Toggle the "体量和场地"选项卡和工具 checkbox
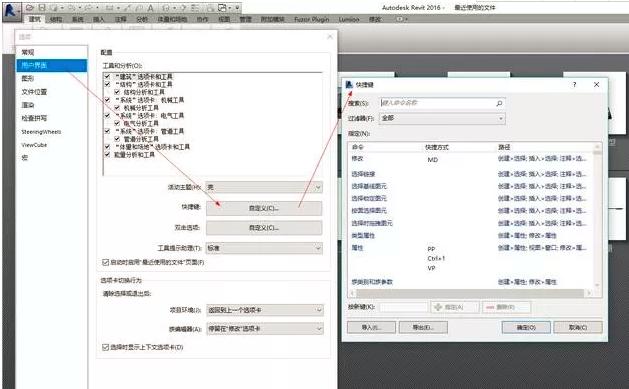 pyautogui.click(x=107, y=147)
